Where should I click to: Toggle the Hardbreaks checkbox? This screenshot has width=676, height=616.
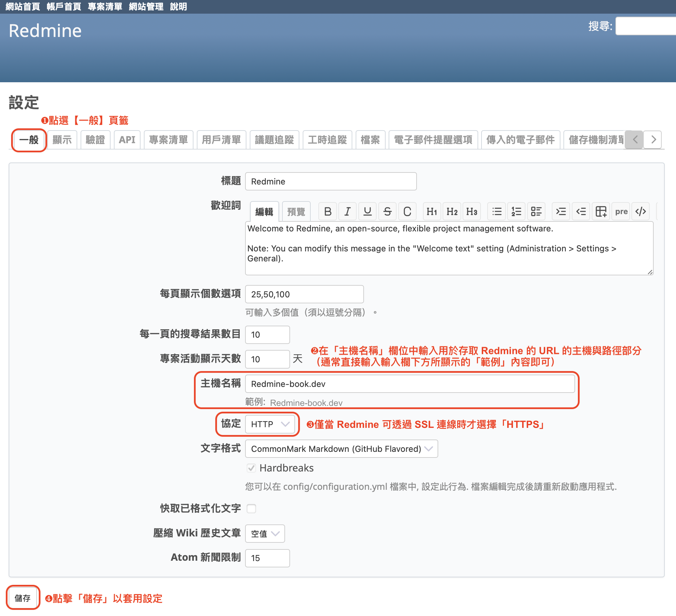coord(251,468)
